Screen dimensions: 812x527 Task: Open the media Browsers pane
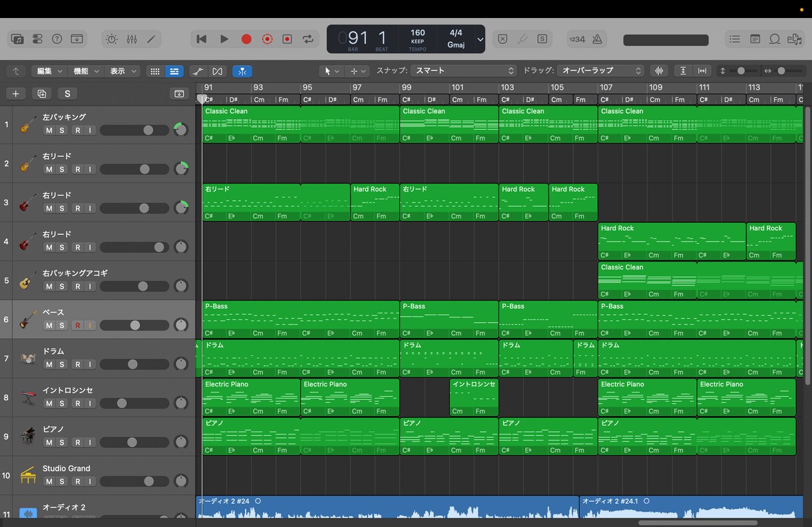[x=794, y=39]
